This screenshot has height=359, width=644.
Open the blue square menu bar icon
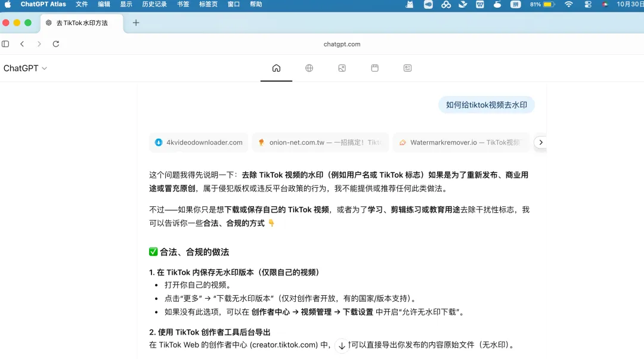[428, 5]
